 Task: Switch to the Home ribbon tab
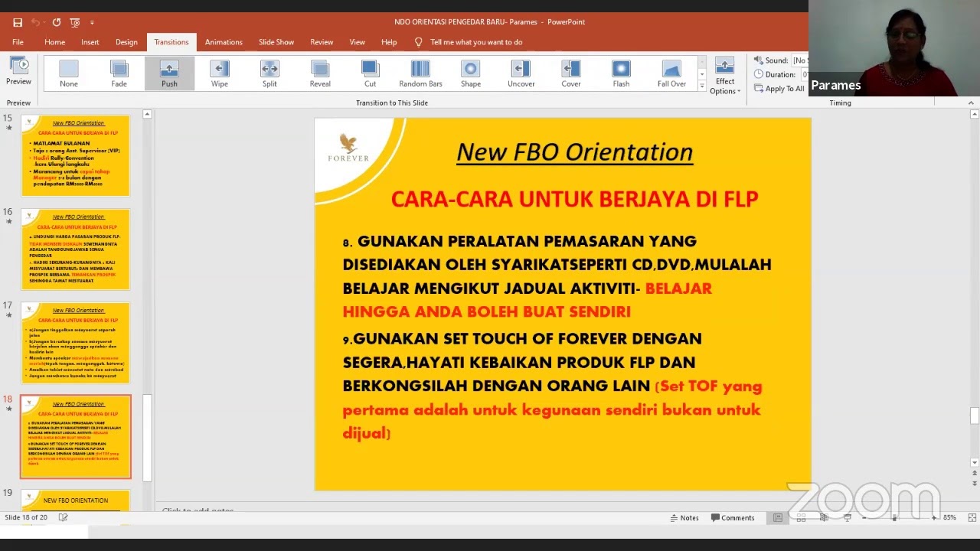point(54,42)
